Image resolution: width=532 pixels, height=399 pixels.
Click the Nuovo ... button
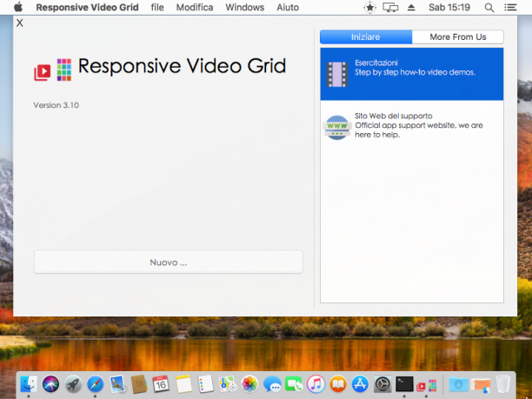169,262
